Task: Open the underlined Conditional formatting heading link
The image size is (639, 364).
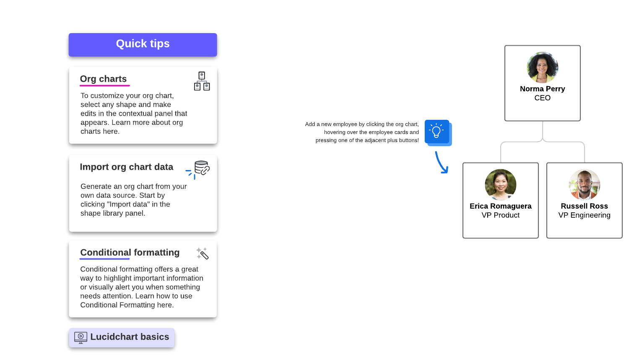Action: click(130, 253)
